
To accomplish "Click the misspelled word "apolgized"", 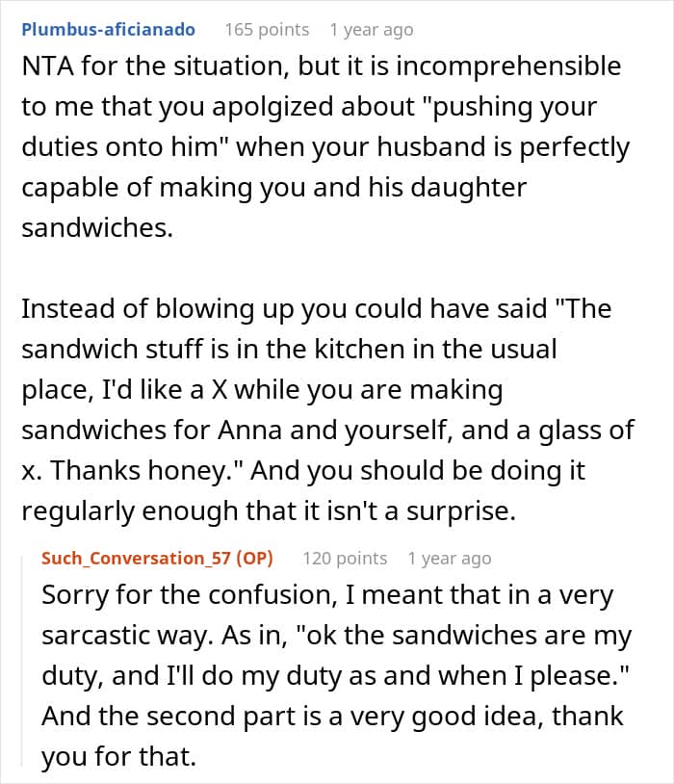I will (x=272, y=107).
